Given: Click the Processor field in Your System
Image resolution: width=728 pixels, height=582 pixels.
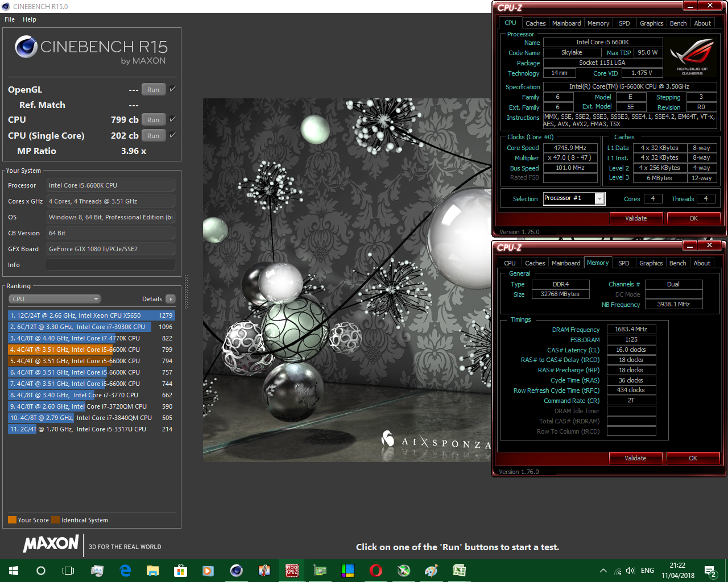Looking at the screenshot, I should (110, 185).
